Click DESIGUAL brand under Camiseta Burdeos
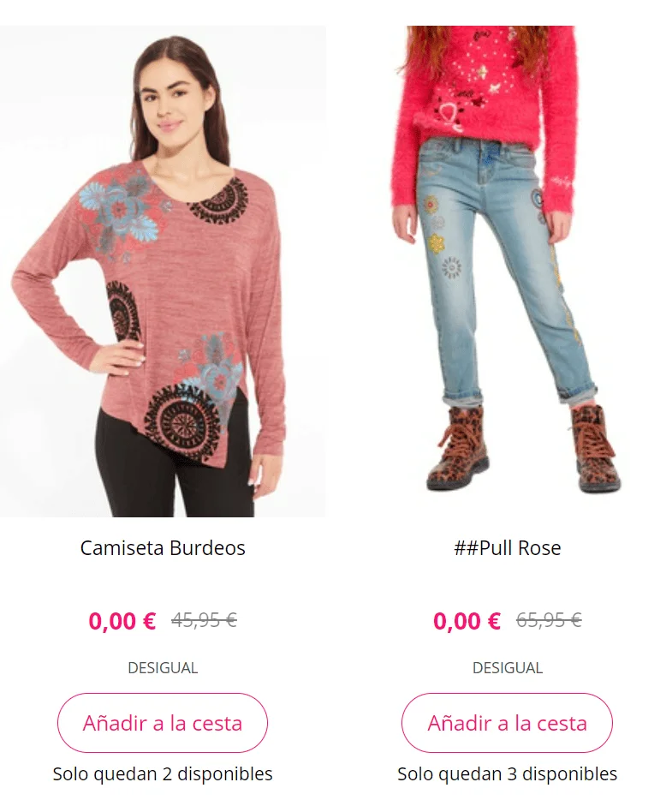Viewport: 672px width, 806px height. pos(163,668)
